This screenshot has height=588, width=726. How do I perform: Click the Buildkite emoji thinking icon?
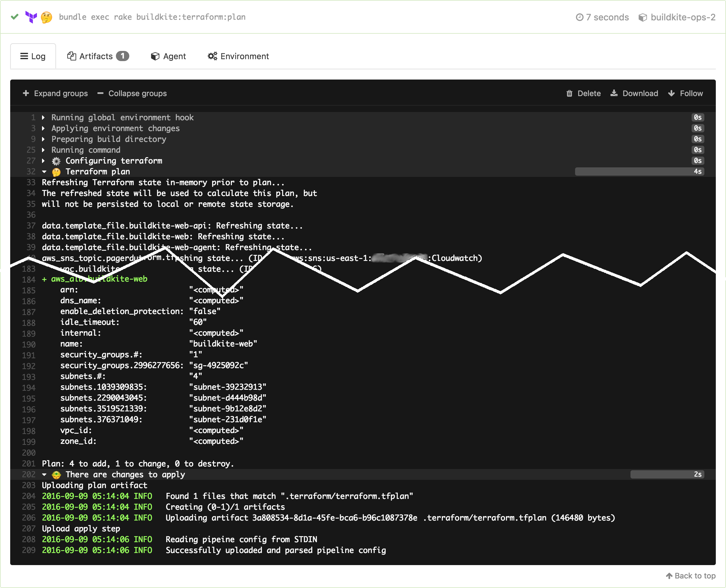(47, 16)
